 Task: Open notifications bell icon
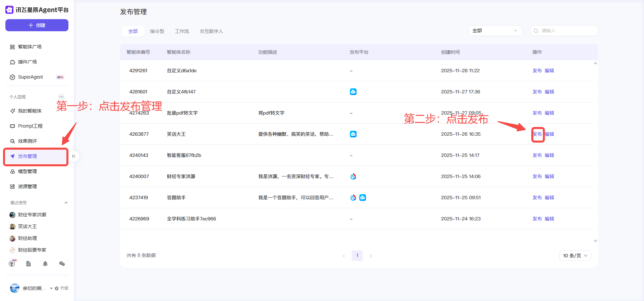point(45,264)
